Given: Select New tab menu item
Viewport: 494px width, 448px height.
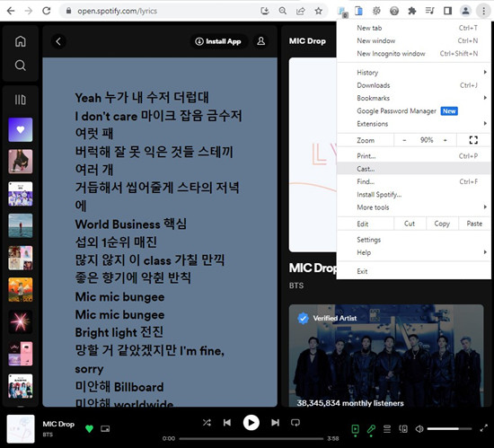Looking at the screenshot, I should [x=414, y=28].
